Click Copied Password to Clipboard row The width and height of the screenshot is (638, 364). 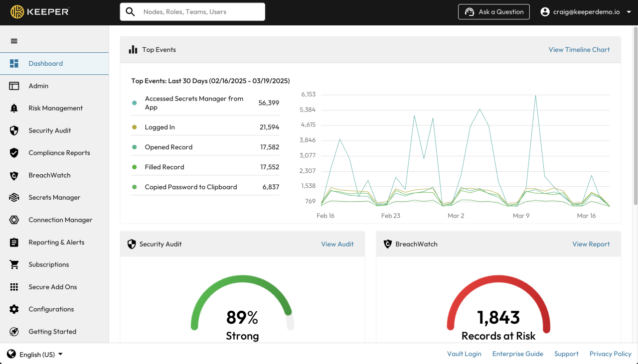tap(205, 187)
